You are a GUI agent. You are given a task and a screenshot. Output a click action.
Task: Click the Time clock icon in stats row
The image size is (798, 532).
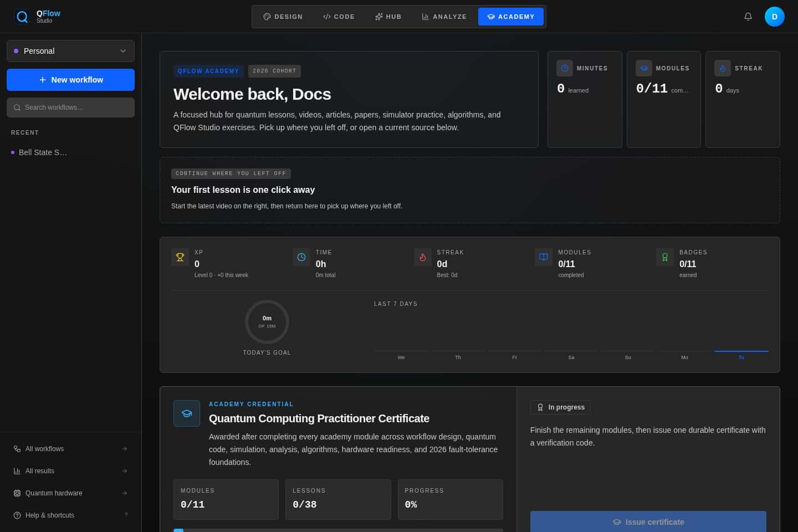301,257
